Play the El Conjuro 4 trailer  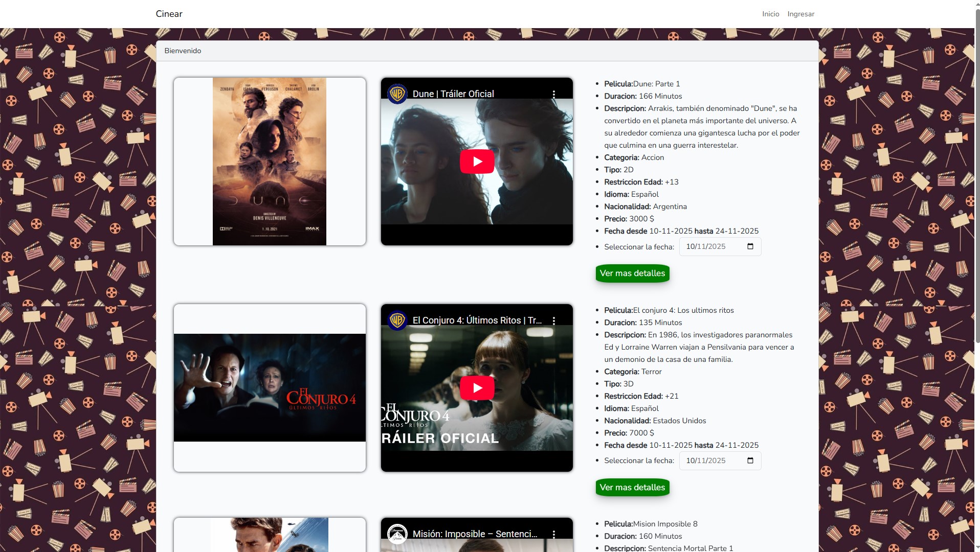477,388
